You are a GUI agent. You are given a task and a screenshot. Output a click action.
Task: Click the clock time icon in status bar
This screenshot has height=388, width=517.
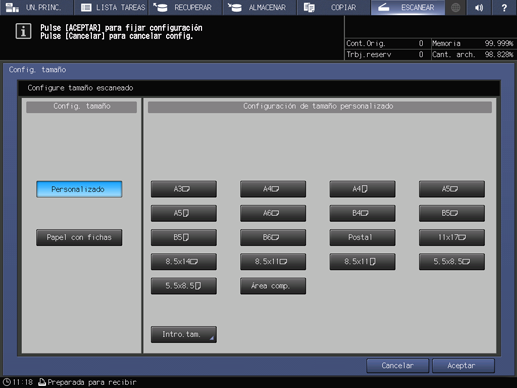(x=7, y=382)
